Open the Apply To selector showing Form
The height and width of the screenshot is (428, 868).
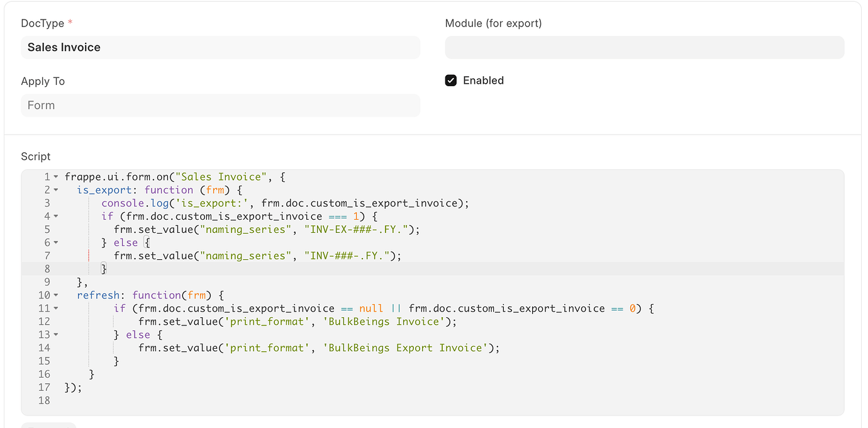pos(220,105)
